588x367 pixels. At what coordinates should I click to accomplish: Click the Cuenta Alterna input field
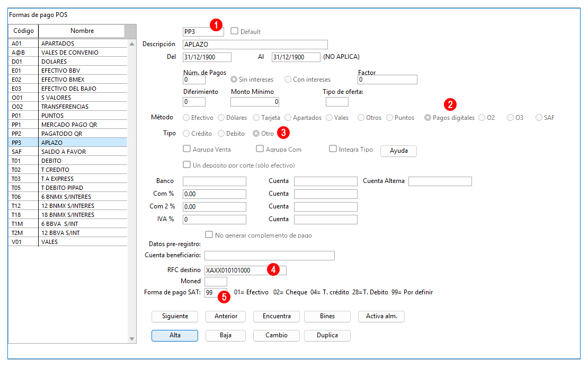[x=440, y=181]
